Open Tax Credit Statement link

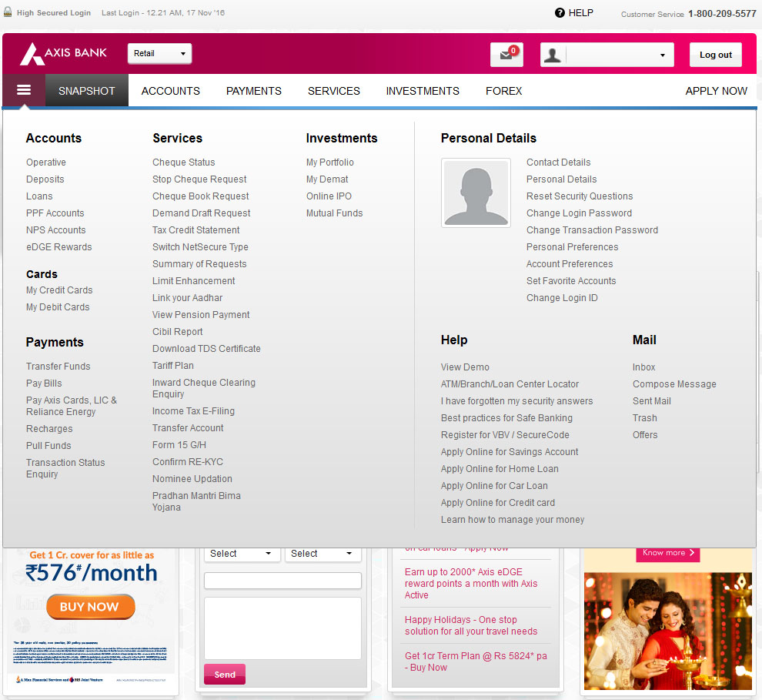(196, 230)
